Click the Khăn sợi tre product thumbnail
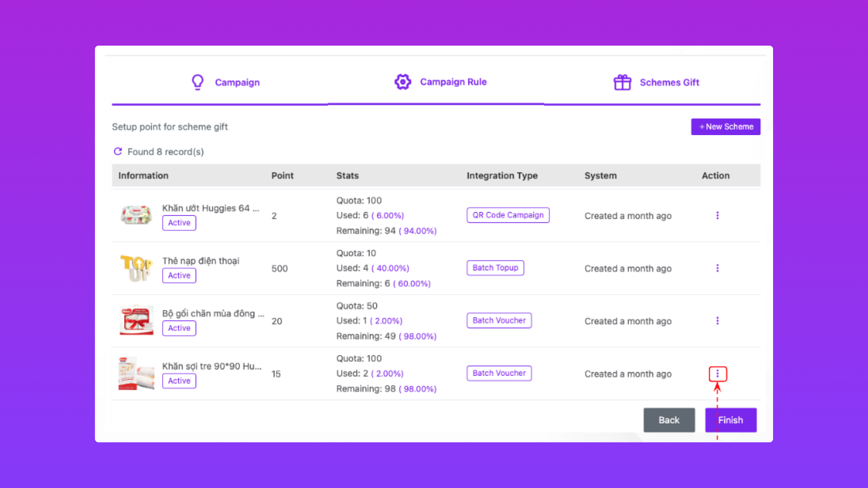This screenshot has height=488, width=868. (x=136, y=374)
